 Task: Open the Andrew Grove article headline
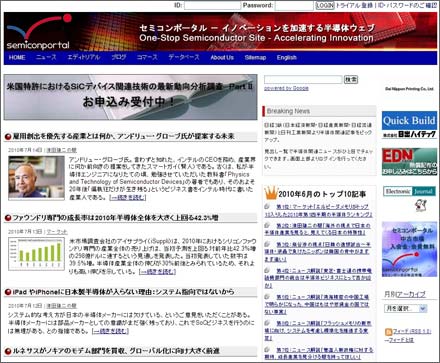(x=123, y=136)
